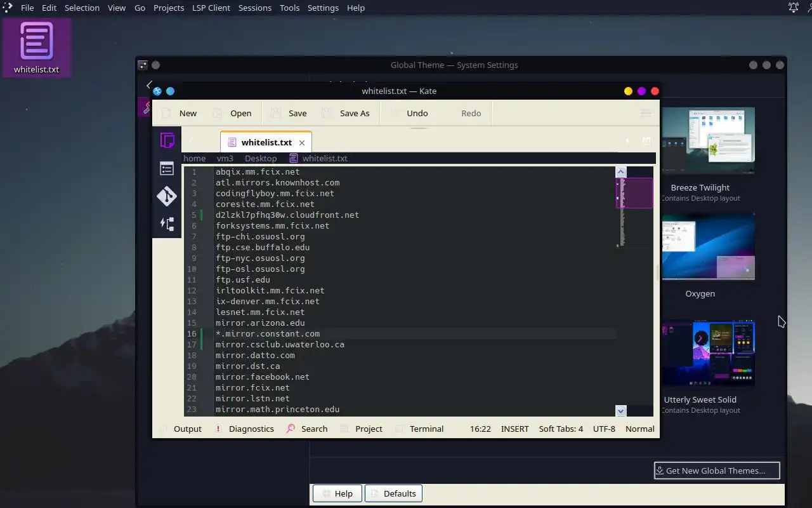
Task: Click the editor scrollbar up arrow
Action: click(x=621, y=171)
